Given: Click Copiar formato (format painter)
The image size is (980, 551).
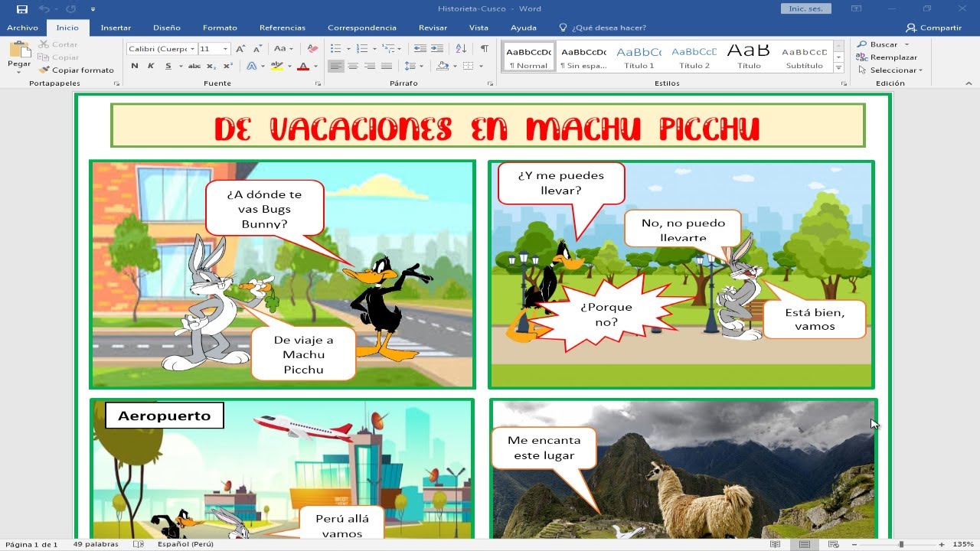Looking at the screenshot, I should coord(77,70).
